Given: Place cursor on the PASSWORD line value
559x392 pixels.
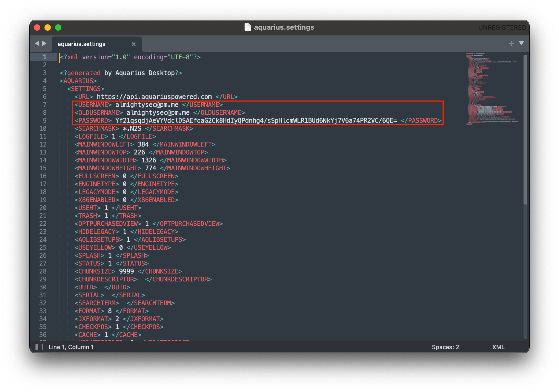Looking at the screenshot, I should click(x=256, y=121).
